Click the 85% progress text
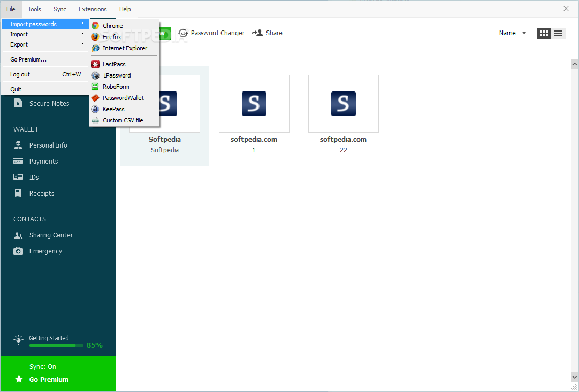The image size is (579, 392). [x=95, y=345]
